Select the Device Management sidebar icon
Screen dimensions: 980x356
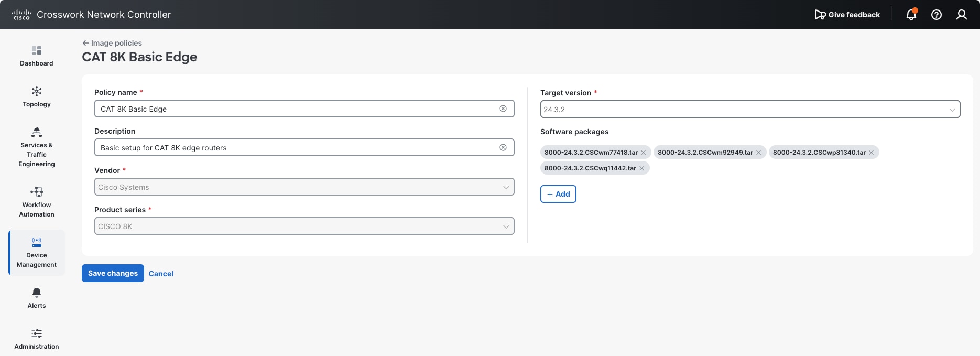37,242
